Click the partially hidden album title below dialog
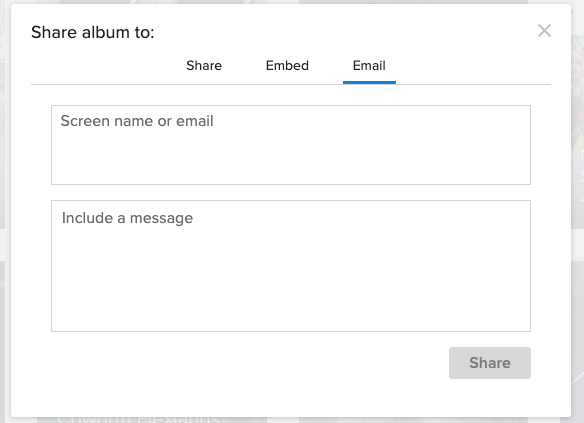The height and width of the screenshot is (423, 584). pyautogui.click(x=138, y=420)
